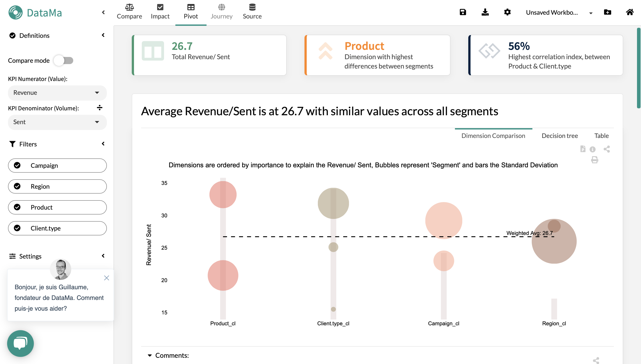
Task: Open the Journey tab
Action: coord(221,12)
